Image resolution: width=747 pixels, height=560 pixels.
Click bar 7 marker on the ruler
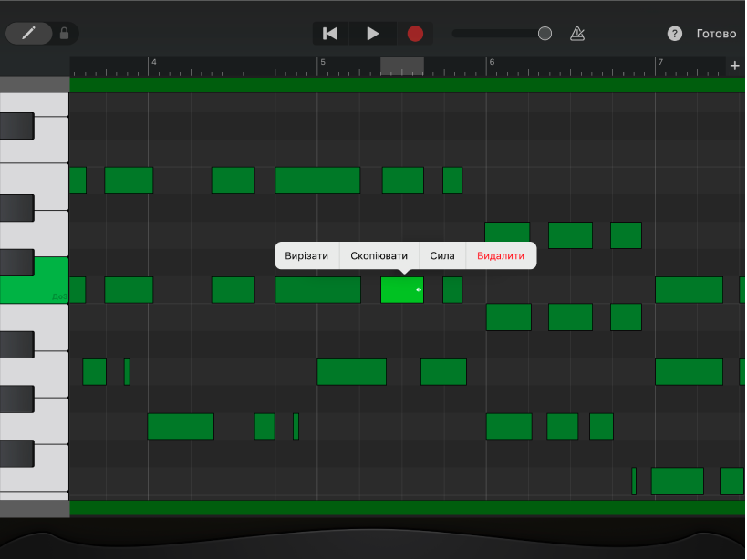coord(660,62)
